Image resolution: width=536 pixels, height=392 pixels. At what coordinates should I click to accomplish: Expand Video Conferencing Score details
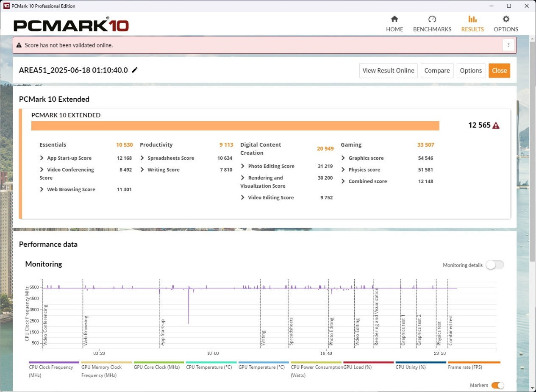pos(42,170)
